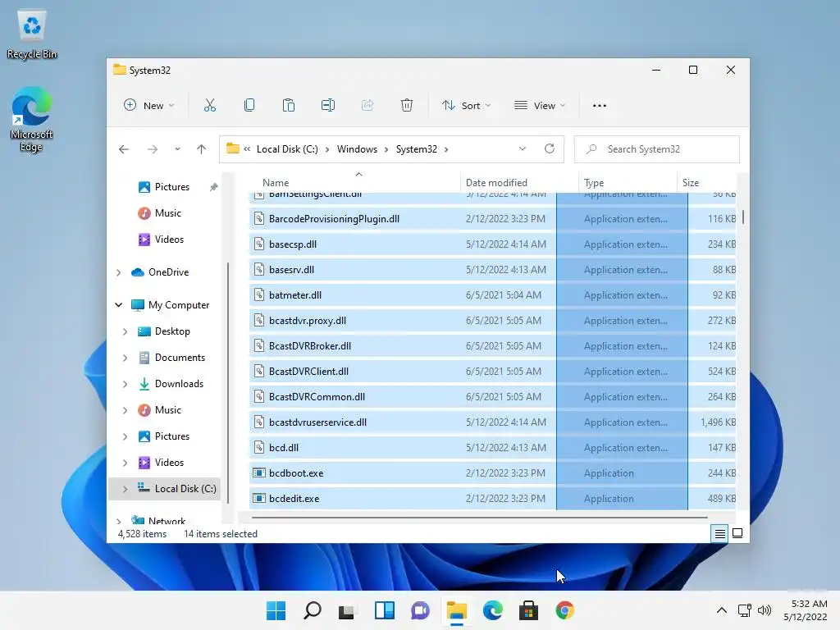Click Local Disk (C:) breadcrumb
This screenshot has width=840, height=630.
point(287,149)
